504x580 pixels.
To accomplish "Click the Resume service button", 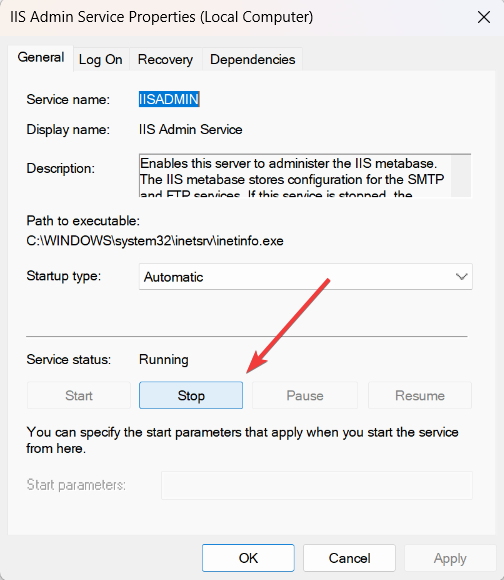I will 420,395.
